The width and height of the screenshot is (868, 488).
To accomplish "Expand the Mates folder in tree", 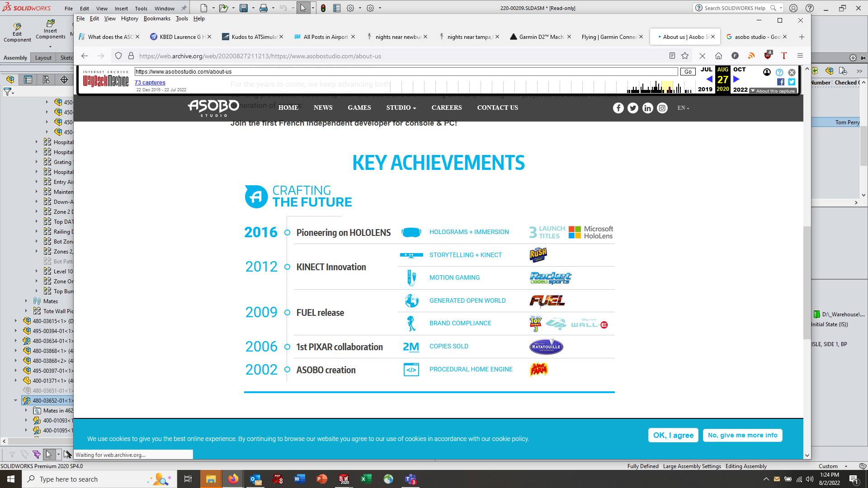I will (x=26, y=301).
